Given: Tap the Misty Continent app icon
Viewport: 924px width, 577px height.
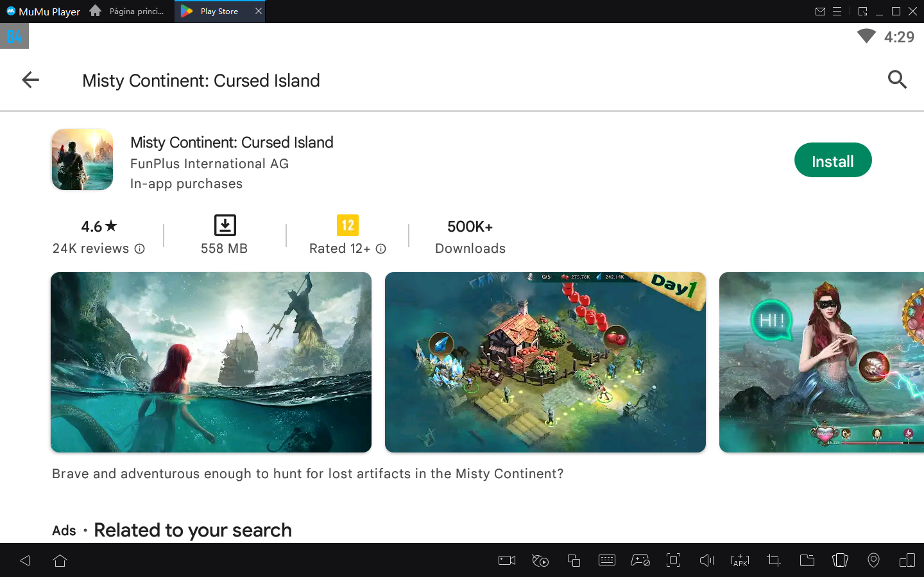Looking at the screenshot, I should coord(82,160).
